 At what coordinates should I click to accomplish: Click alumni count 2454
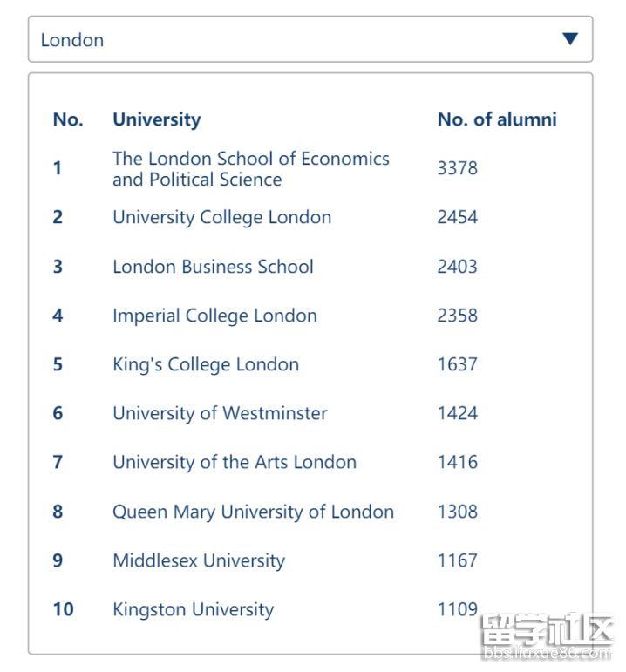[x=458, y=218]
